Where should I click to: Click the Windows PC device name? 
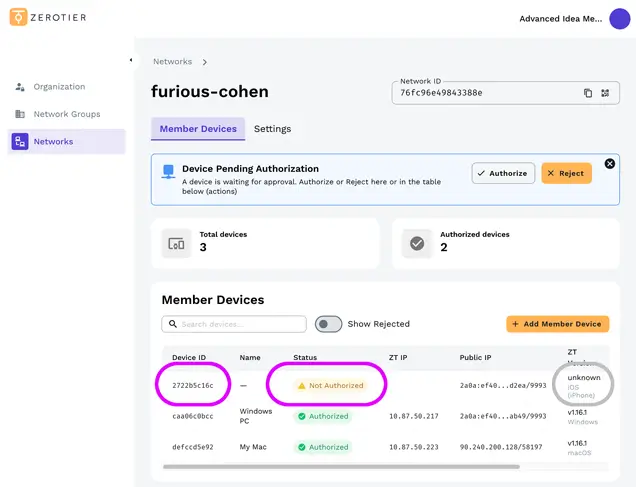pos(255,416)
